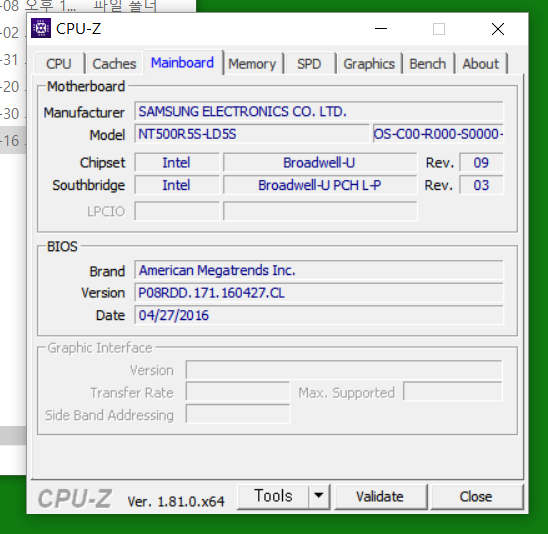Click the BIOS Brand American Megatrends Inc.

[319, 270]
